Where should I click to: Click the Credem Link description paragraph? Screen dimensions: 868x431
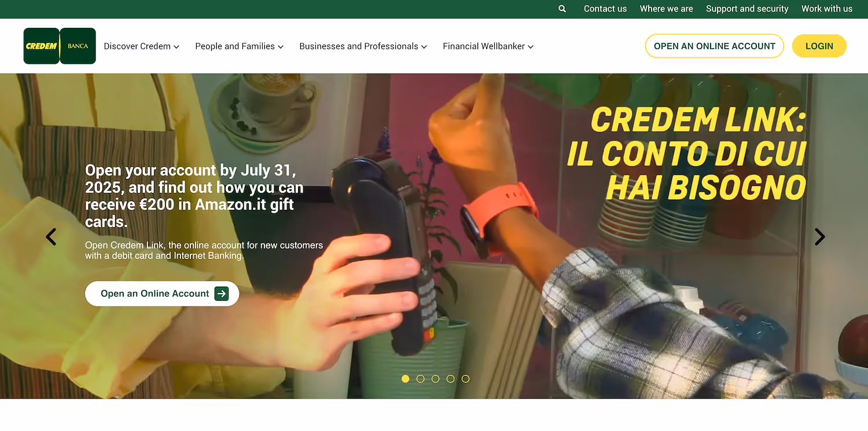204,250
